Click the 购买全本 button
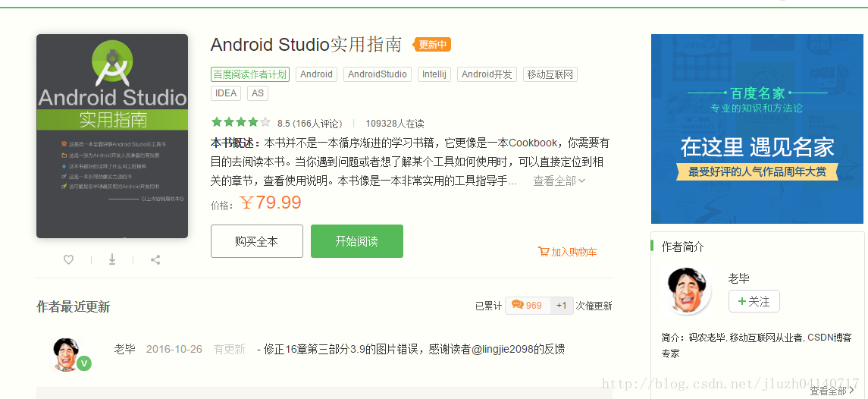 pos(257,241)
